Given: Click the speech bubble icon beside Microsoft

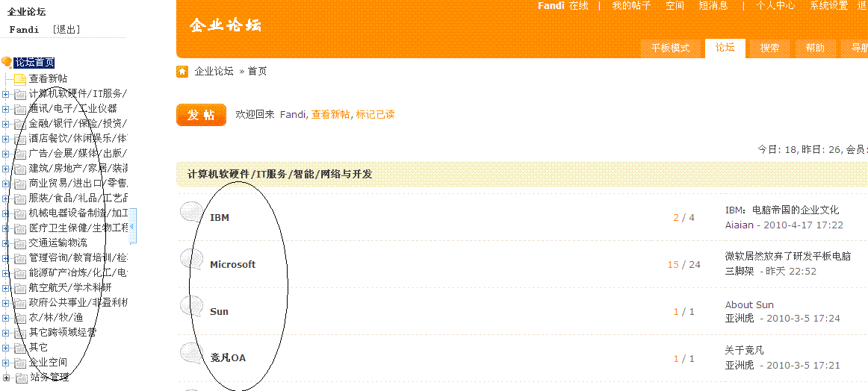Looking at the screenshot, I should click(192, 260).
